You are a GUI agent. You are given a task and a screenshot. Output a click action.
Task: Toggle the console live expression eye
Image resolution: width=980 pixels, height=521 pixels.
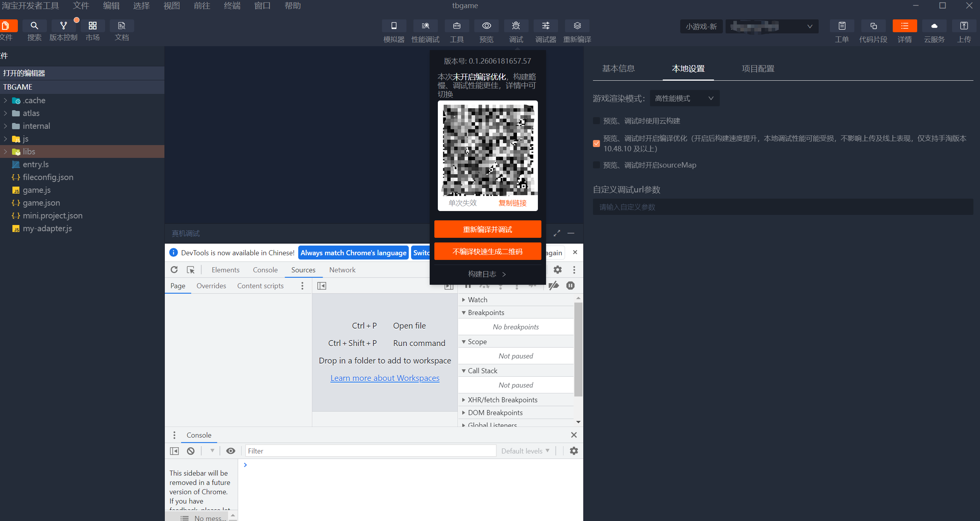point(231,451)
